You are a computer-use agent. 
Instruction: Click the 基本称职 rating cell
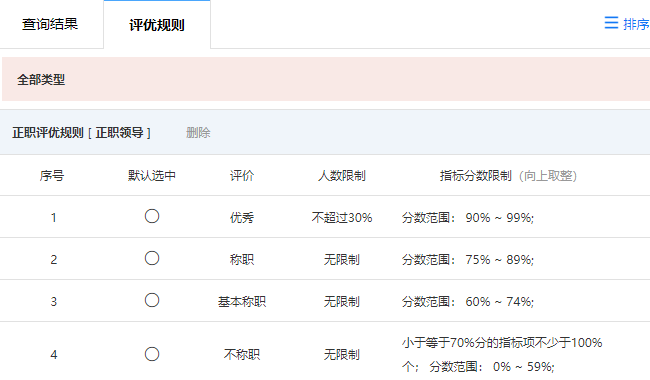coord(242,301)
